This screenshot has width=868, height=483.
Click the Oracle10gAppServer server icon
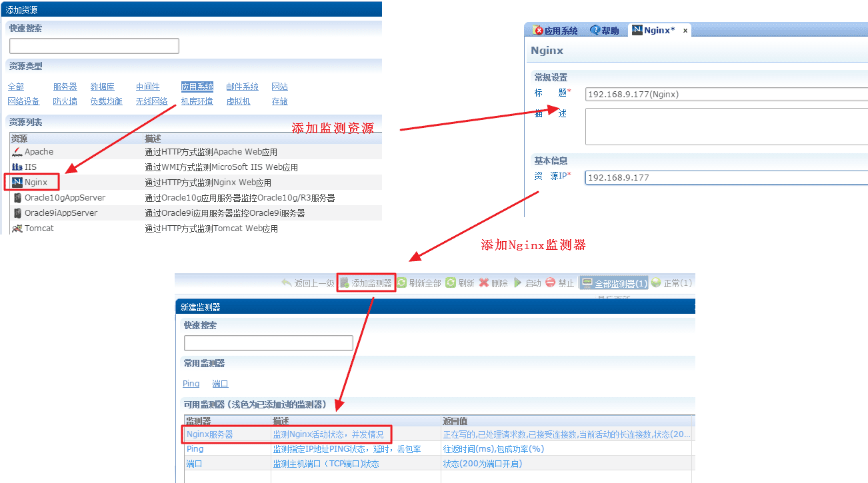18,198
